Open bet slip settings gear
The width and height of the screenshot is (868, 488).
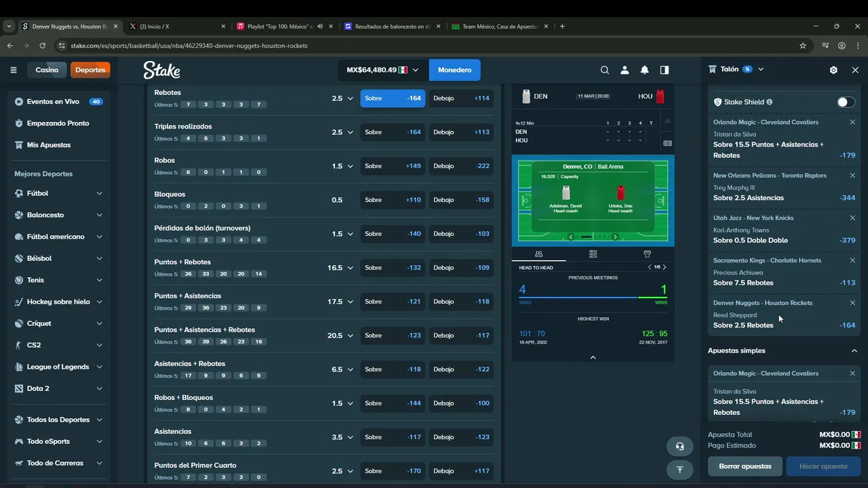coord(833,70)
